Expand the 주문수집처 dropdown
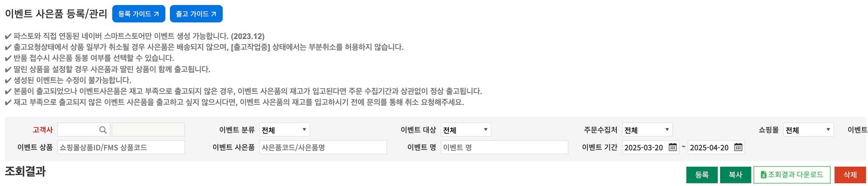This screenshot has width=868, height=186. pyautogui.click(x=647, y=130)
